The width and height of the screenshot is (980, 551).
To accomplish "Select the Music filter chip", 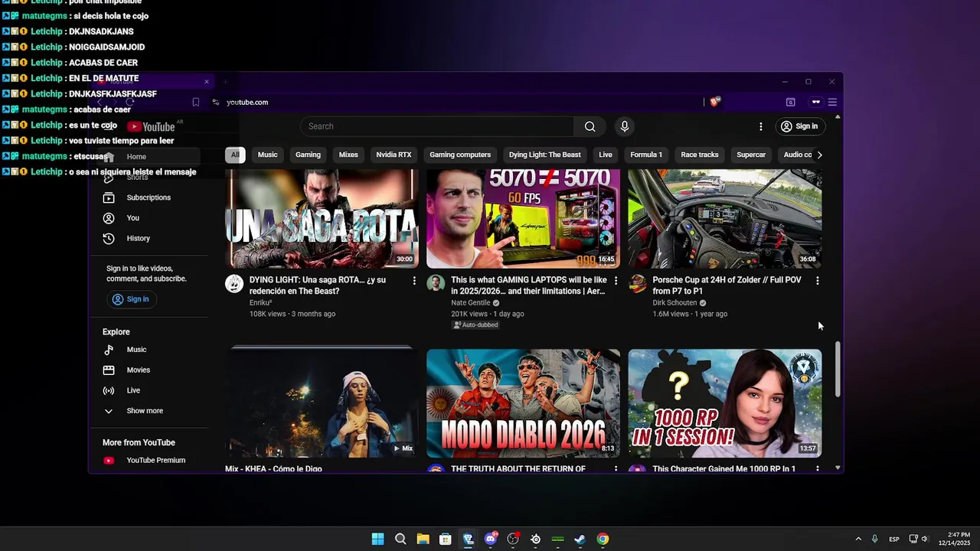I will [x=268, y=155].
